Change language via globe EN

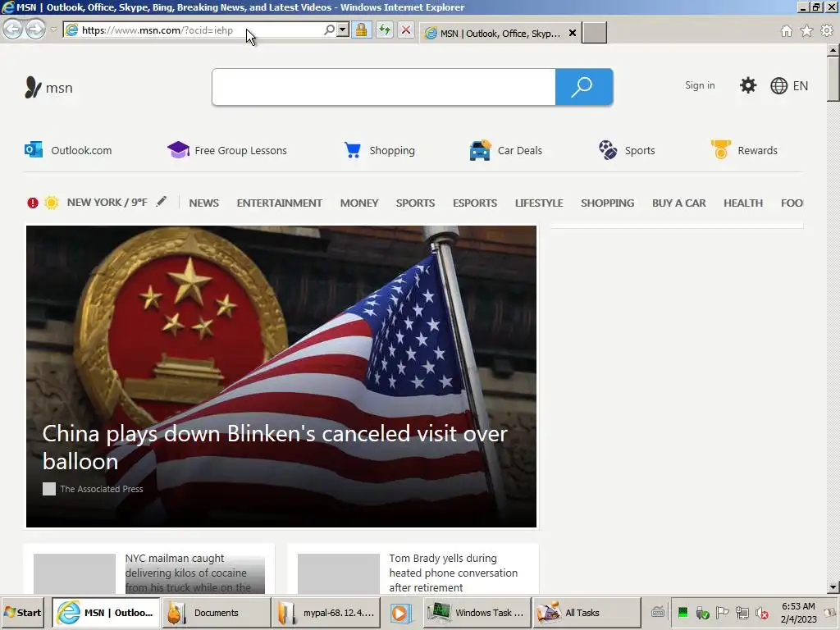pyautogui.click(x=789, y=85)
